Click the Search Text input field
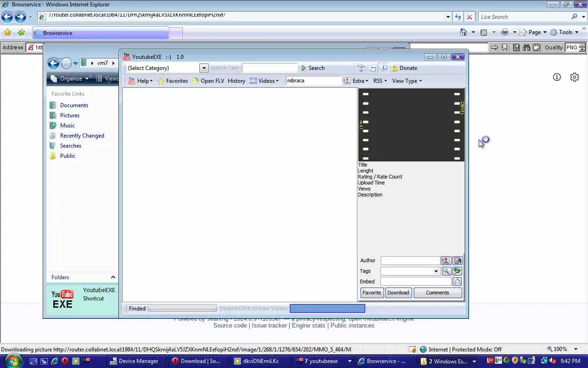The height and width of the screenshot is (368, 588). [270, 68]
